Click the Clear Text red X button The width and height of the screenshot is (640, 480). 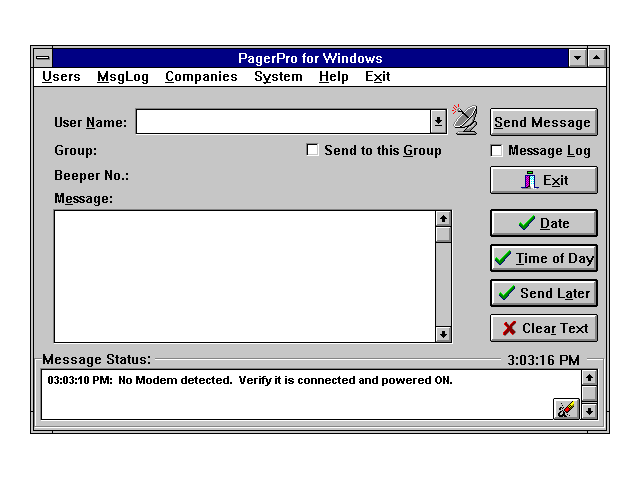(x=544, y=328)
